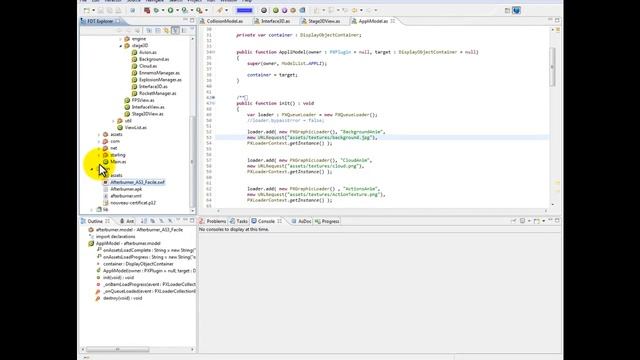
Task: Click the New file toolbar icon
Action: point(87,10)
